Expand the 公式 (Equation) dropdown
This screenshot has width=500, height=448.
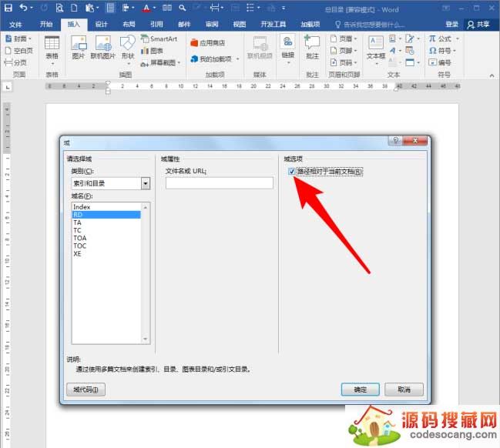[x=458, y=38]
